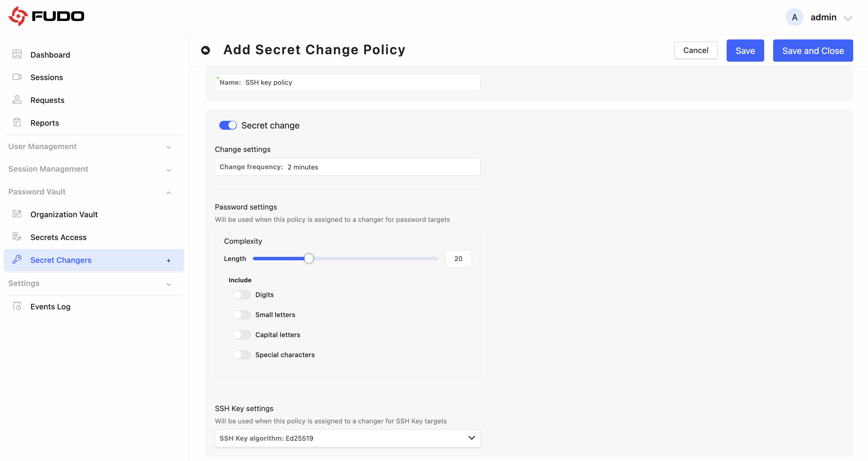Enable Capital letters toggle
This screenshot has width=868, height=461.
click(x=241, y=335)
